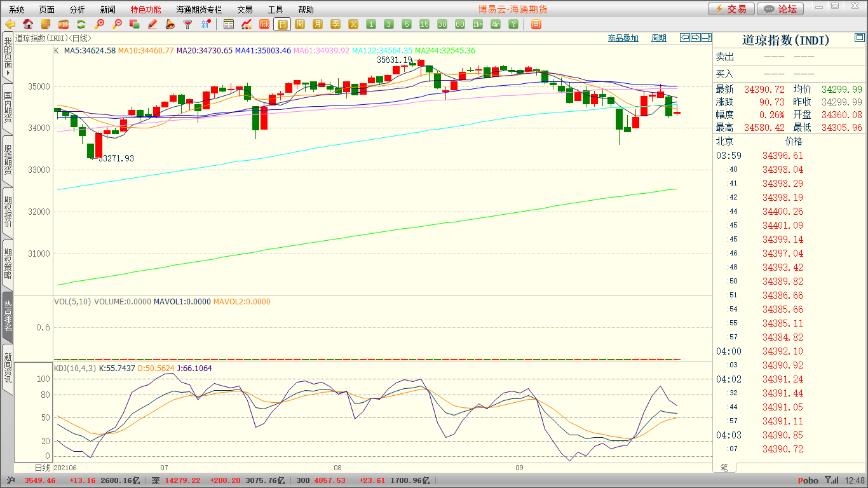This screenshot has width=868, height=488.
Task: Switch to the 60-minute period
Action: tap(460, 24)
